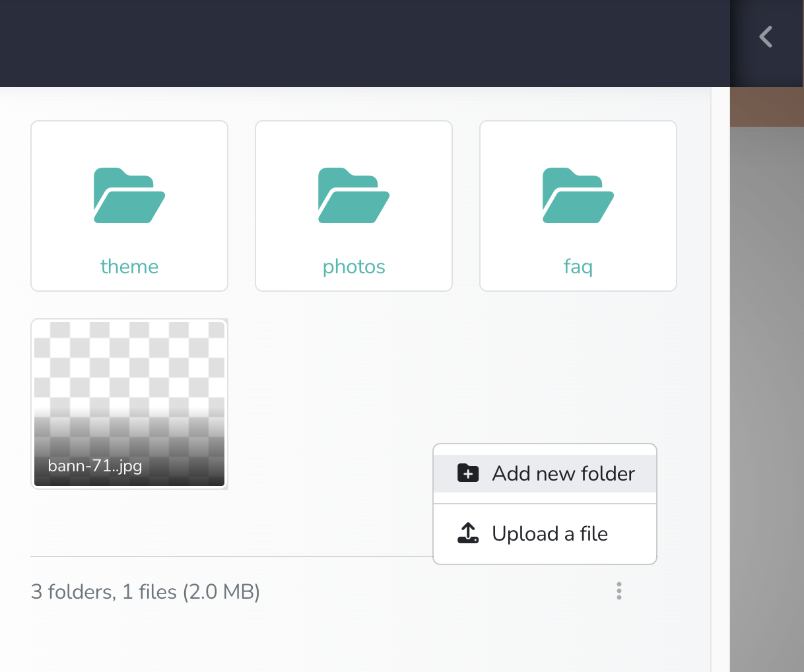
Task: Collapse the panel with the back chevron
Action: (766, 37)
